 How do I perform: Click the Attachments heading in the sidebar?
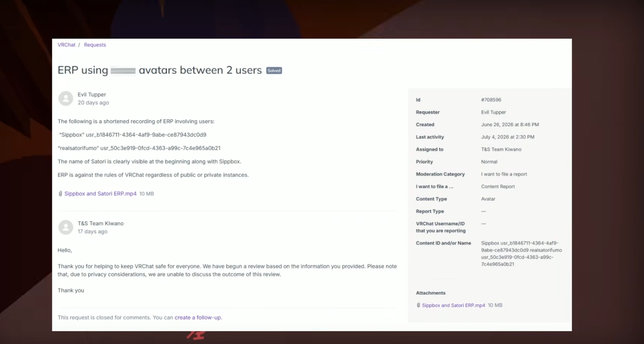[431, 293]
